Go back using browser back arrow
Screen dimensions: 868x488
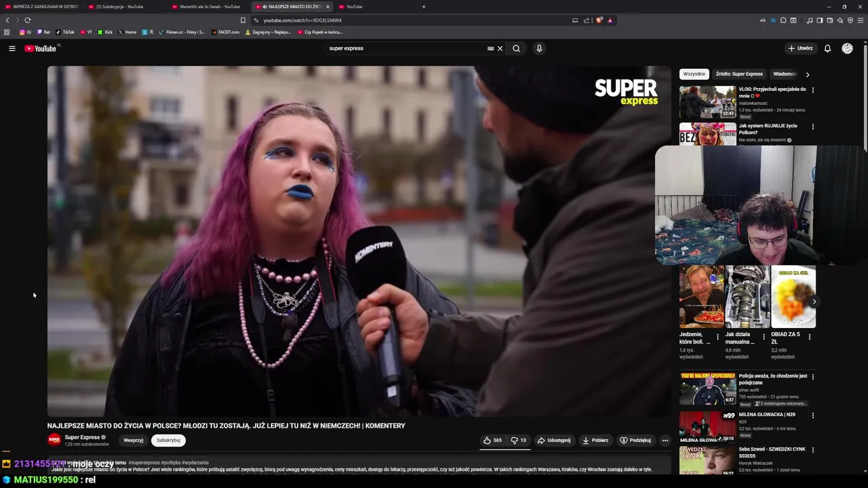[7, 20]
